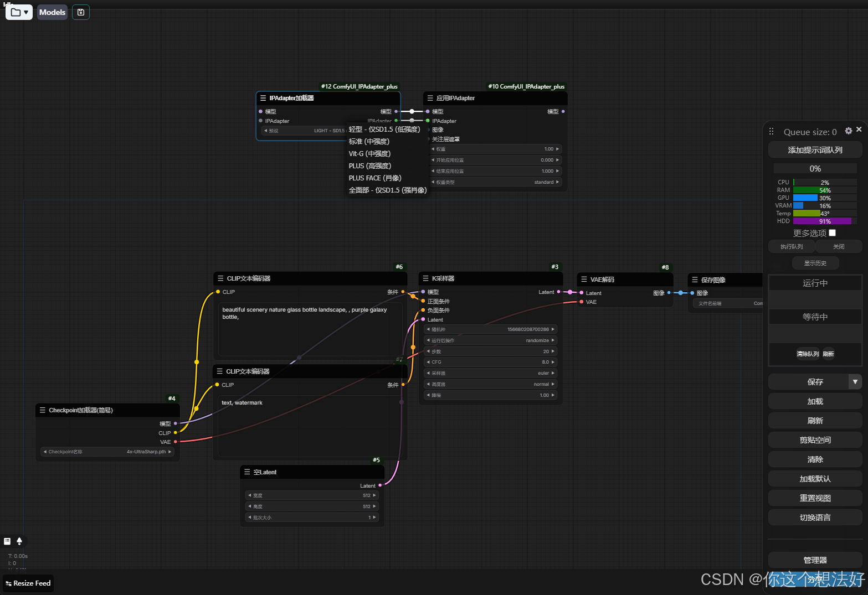The image size is (868, 595).
Task: Click 负面条件 input dot on K采样器
Action: point(423,310)
